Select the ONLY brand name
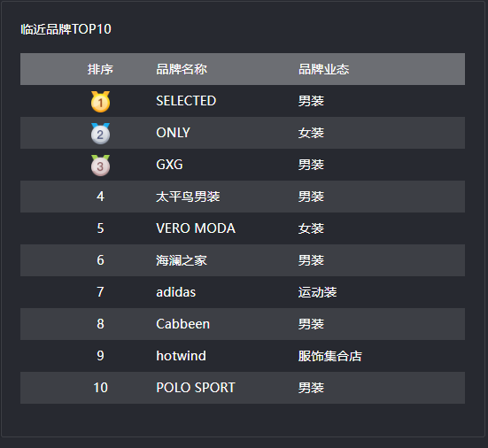488x448 pixels. pyautogui.click(x=173, y=133)
